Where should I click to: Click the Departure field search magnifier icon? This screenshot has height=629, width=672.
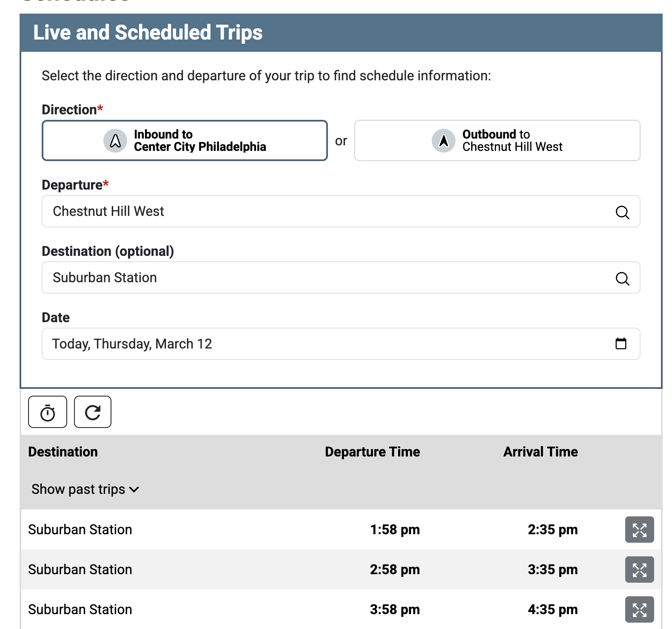[622, 212]
